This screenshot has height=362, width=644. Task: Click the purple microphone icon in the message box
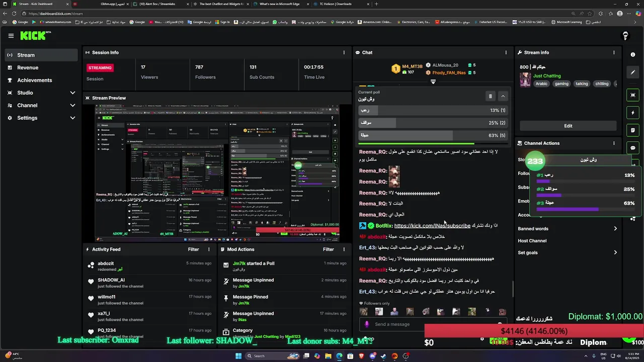pos(367,324)
